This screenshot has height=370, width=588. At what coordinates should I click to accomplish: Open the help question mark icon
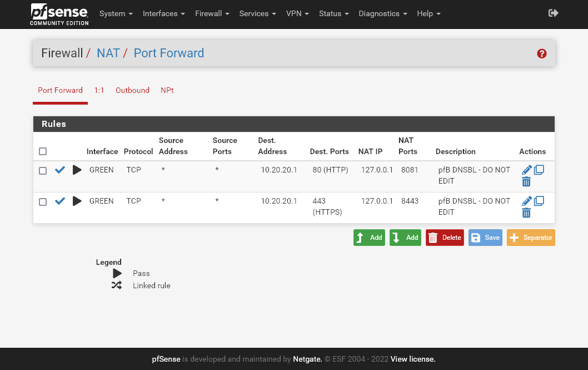[542, 53]
